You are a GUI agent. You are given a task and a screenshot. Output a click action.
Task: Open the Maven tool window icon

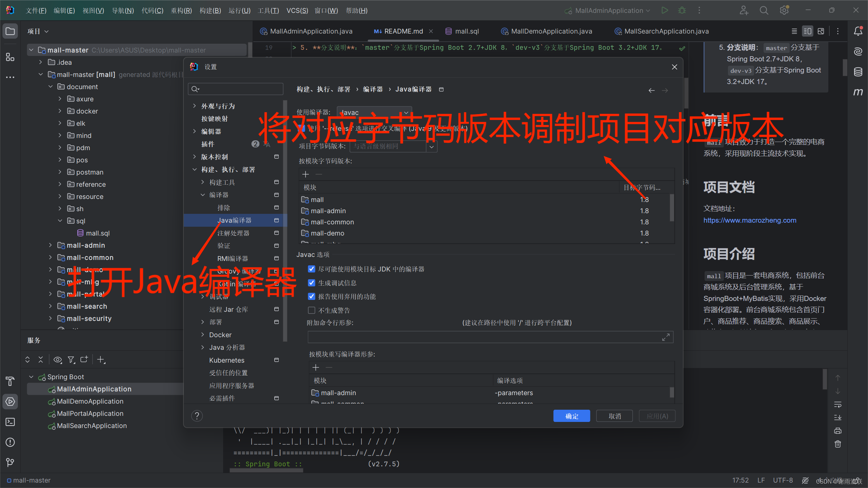(858, 92)
